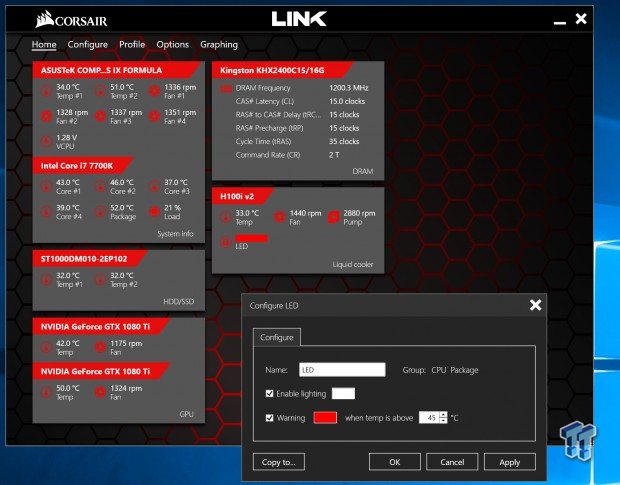
Task: Click the Name input field containing LED
Action: (x=342, y=370)
